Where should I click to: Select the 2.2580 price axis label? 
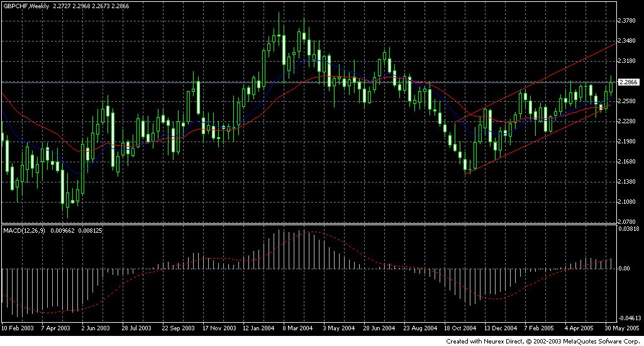click(627, 101)
